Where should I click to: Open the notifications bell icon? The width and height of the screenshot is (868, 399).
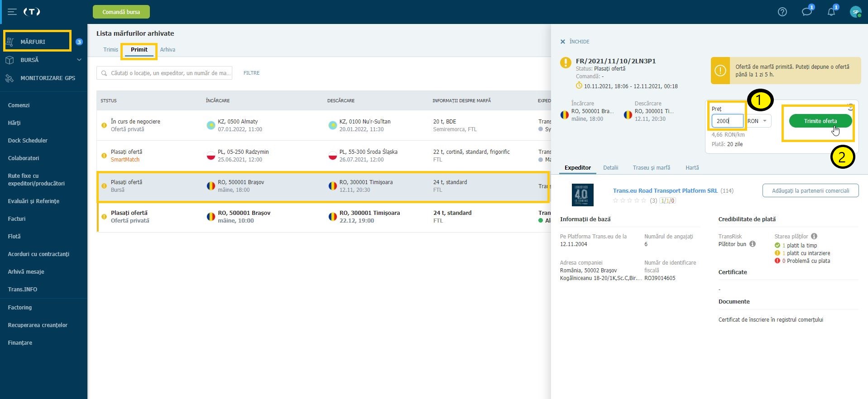(831, 12)
